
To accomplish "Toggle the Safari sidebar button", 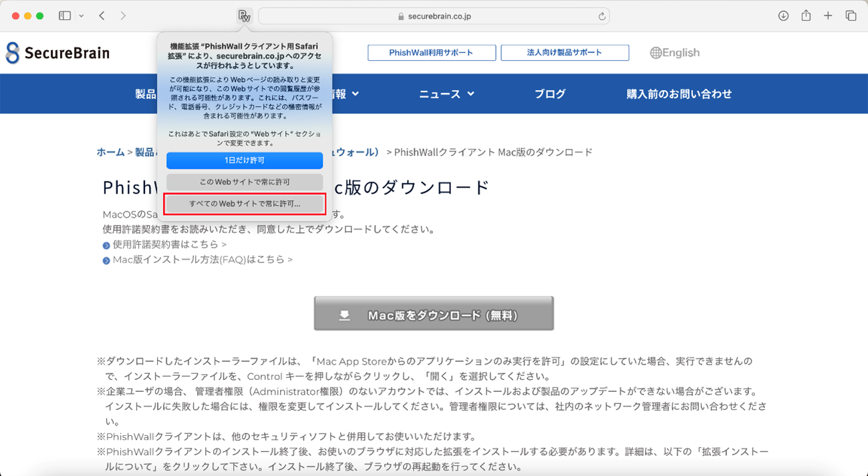I will pos(65,15).
